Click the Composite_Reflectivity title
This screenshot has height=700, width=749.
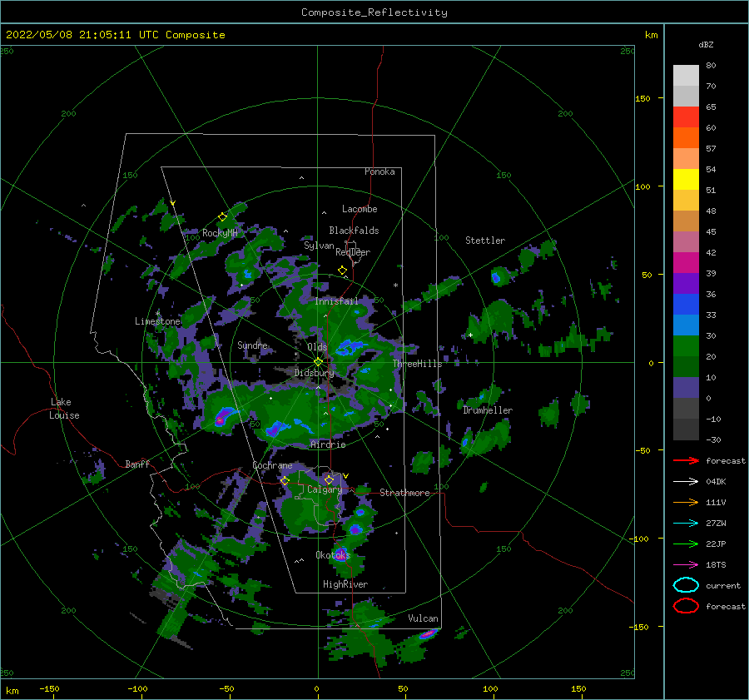point(374,12)
